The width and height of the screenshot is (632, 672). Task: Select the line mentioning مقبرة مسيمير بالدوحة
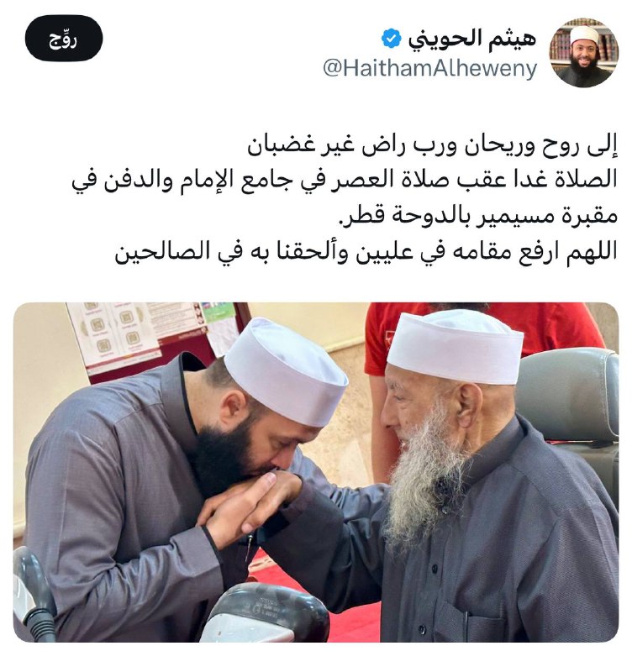tap(478, 216)
